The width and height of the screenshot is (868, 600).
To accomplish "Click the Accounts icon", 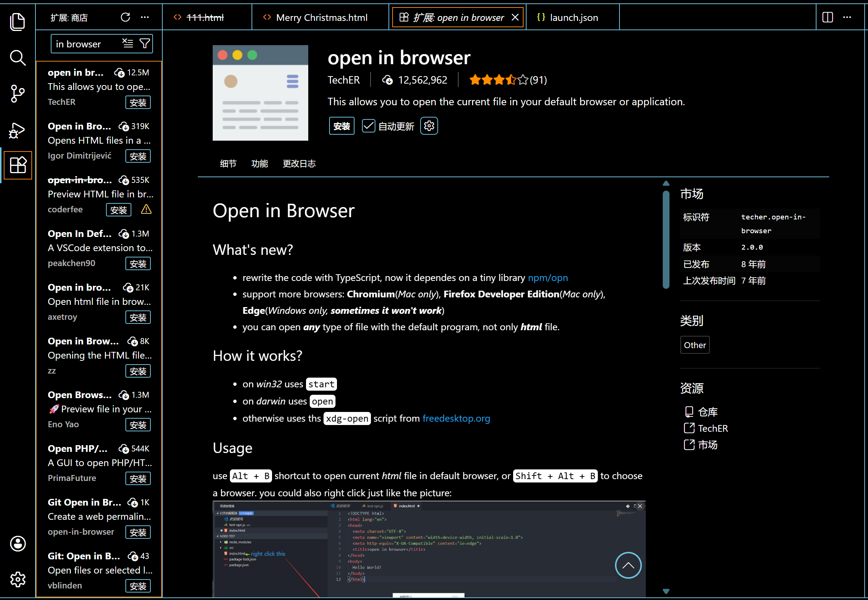I will coord(17,544).
